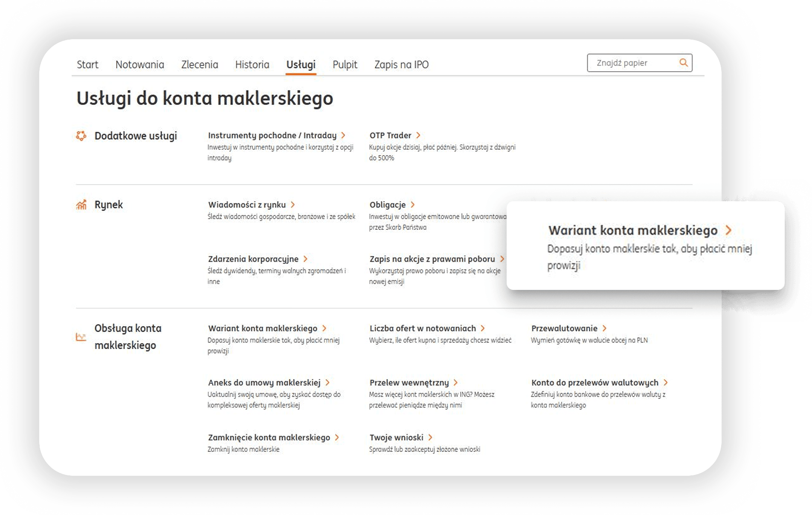Open Zdarzenia korporacyjne link
The height and width of the screenshot is (515, 812).
pos(253,259)
